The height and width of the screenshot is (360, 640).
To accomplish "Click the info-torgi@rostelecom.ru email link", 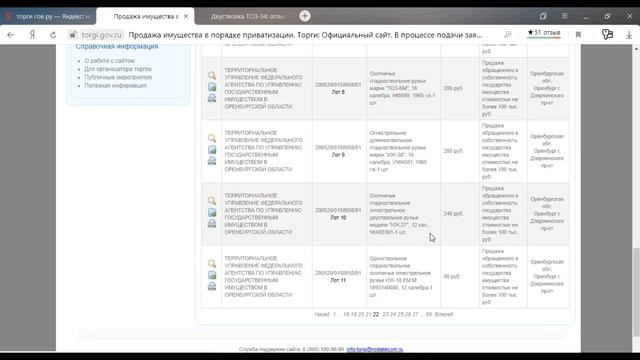I will coord(375,349).
